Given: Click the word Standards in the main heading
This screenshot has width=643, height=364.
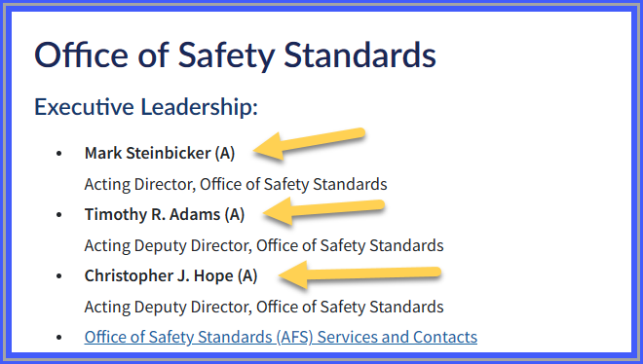Looking at the screenshot, I should coord(359,55).
